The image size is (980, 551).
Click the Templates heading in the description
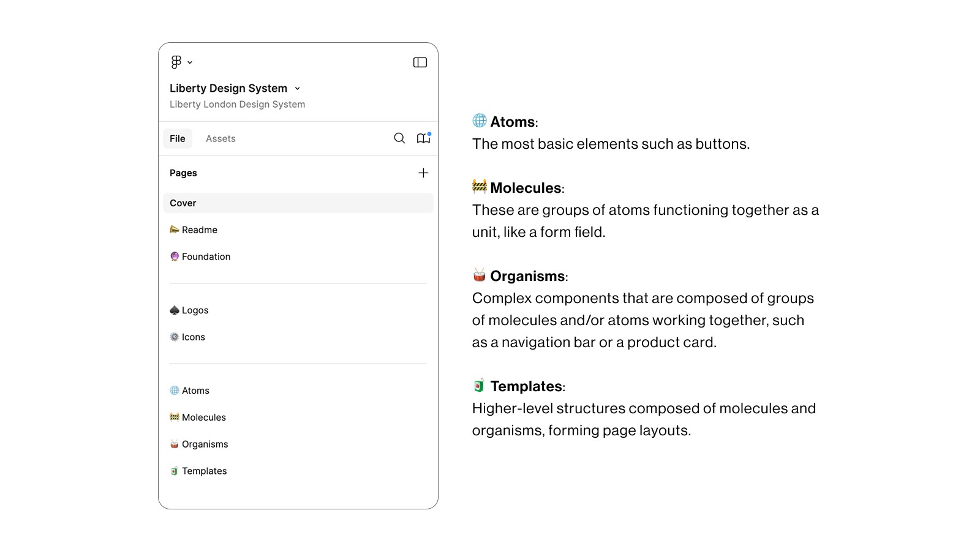[526, 386]
